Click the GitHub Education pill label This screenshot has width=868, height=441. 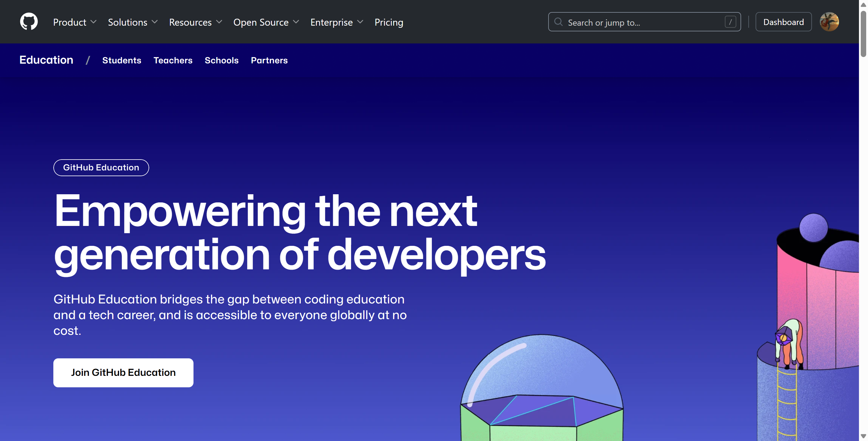point(101,168)
